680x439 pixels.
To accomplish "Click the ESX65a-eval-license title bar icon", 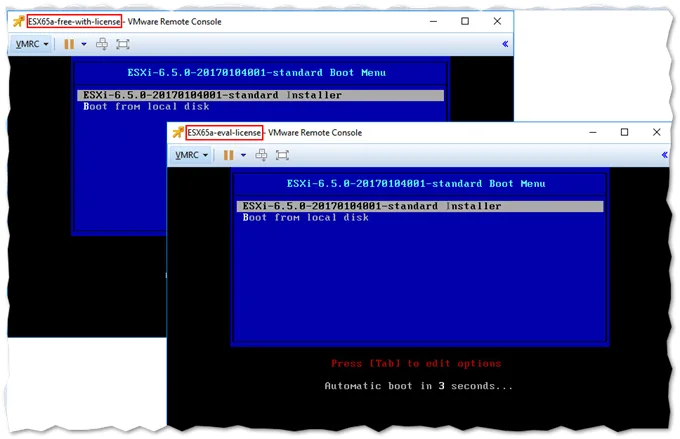I will [x=178, y=132].
